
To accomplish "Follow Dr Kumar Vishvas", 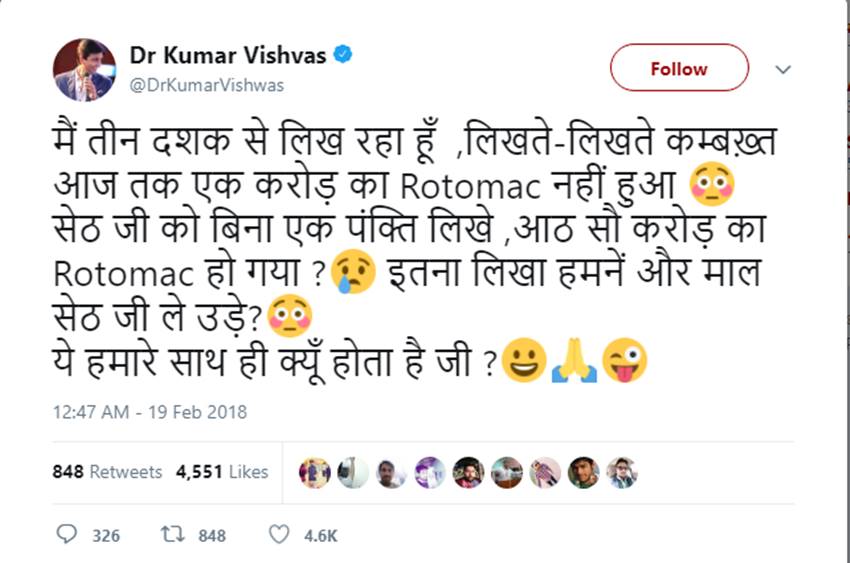I will click(679, 68).
